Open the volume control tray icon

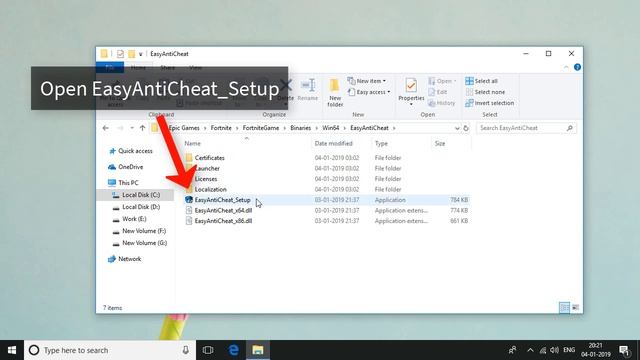tap(554, 350)
